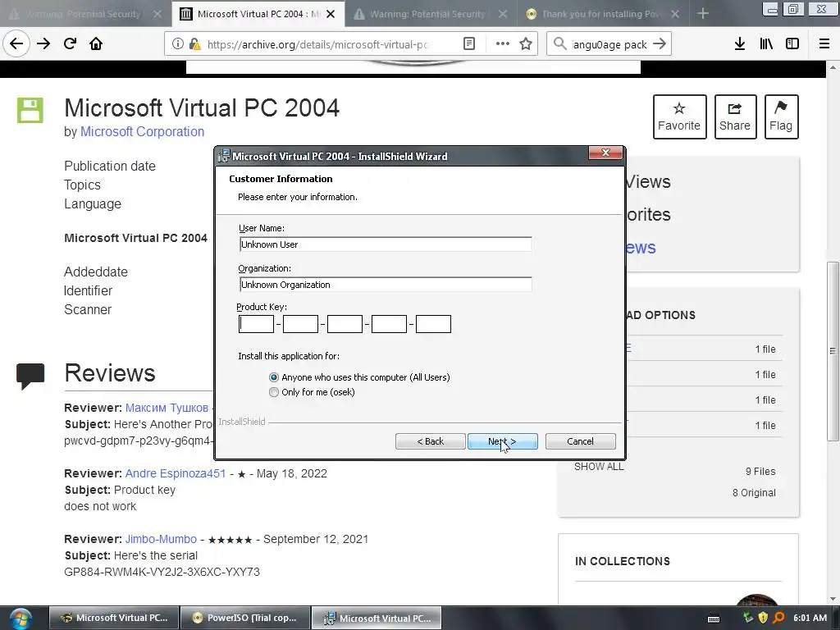Open Microsoft Corporation author link
This screenshot has height=630, width=840.
point(142,132)
